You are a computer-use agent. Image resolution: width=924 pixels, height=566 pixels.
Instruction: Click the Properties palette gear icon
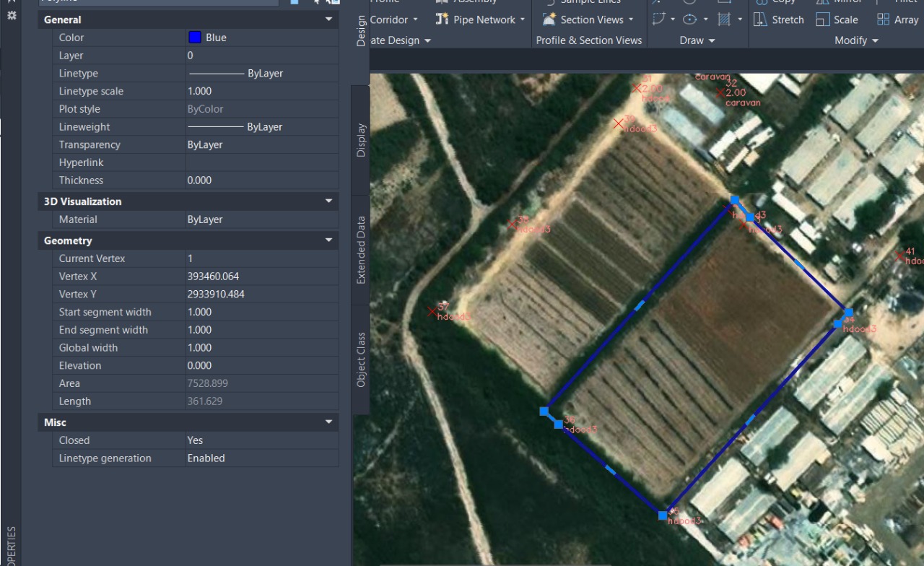(12, 14)
